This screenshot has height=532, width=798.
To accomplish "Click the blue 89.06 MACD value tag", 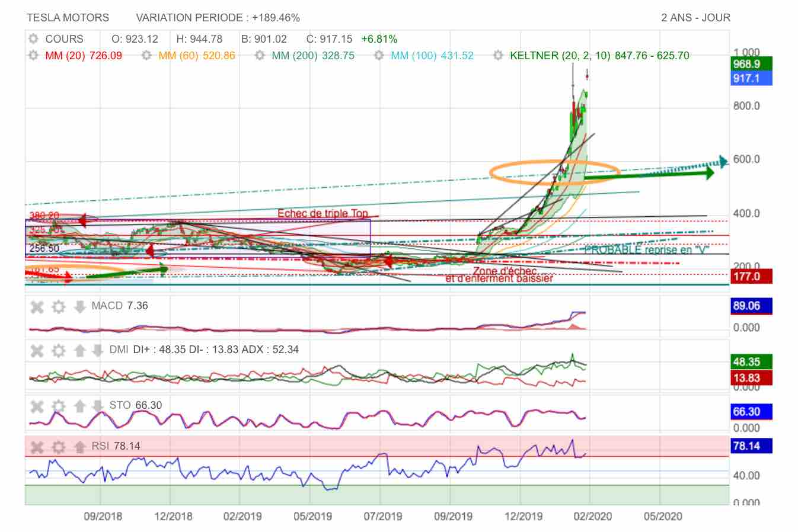I will click(x=752, y=306).
